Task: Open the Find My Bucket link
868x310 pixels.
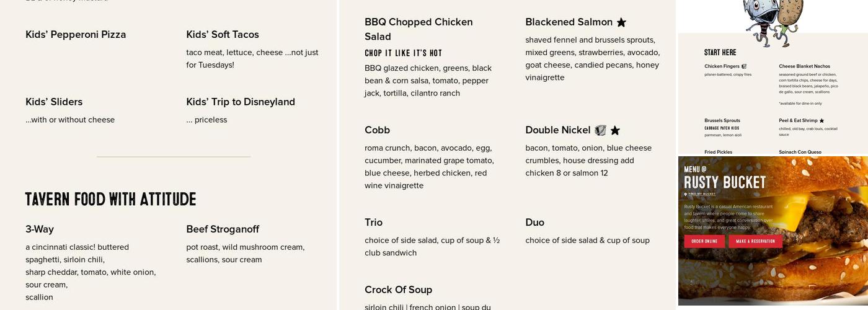Action: coord(702,194)
